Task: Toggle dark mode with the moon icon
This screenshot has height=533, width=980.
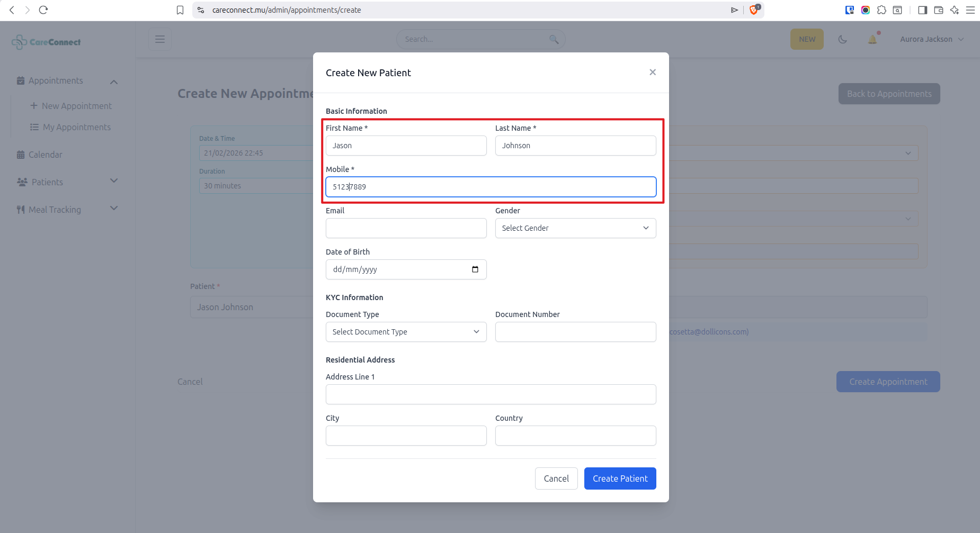Action: pyautogui.click(x=843, y=39)
